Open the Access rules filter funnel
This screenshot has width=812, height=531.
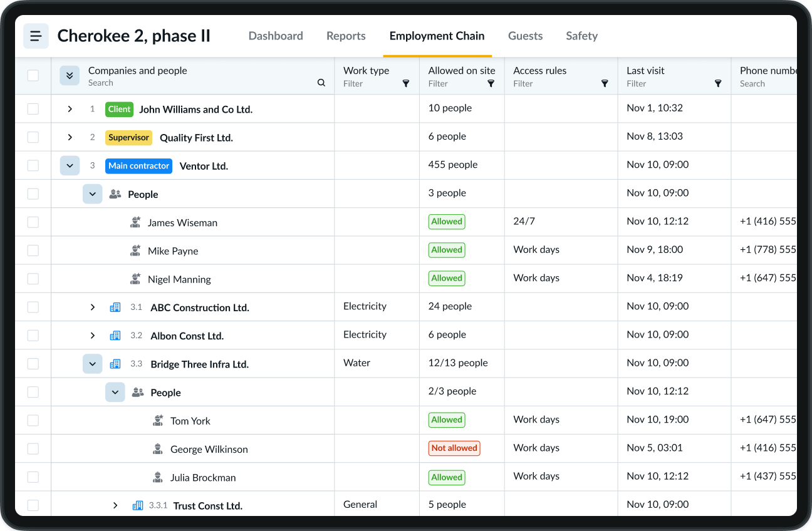tap(605, 83)
